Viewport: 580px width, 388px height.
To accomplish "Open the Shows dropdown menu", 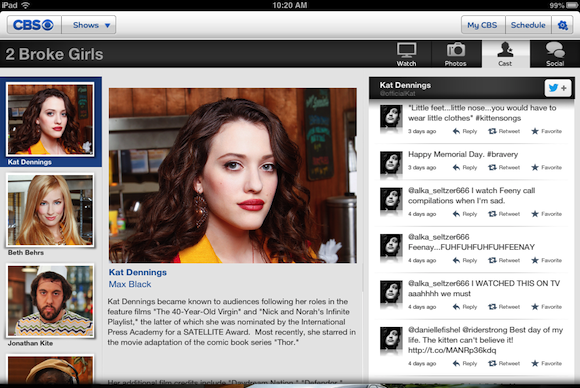I will click(89, 25).
